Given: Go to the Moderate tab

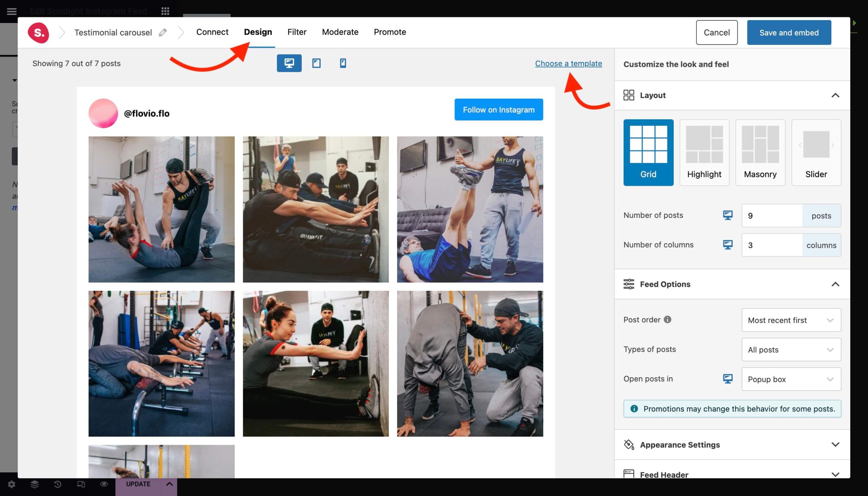Looking at the screenshot, I should point(340,32).
